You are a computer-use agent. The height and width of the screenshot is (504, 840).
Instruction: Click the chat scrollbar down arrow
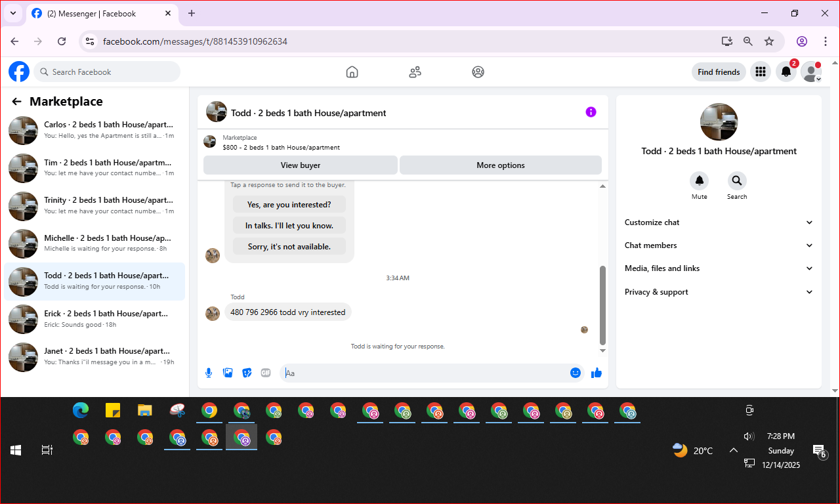[602, 351]
